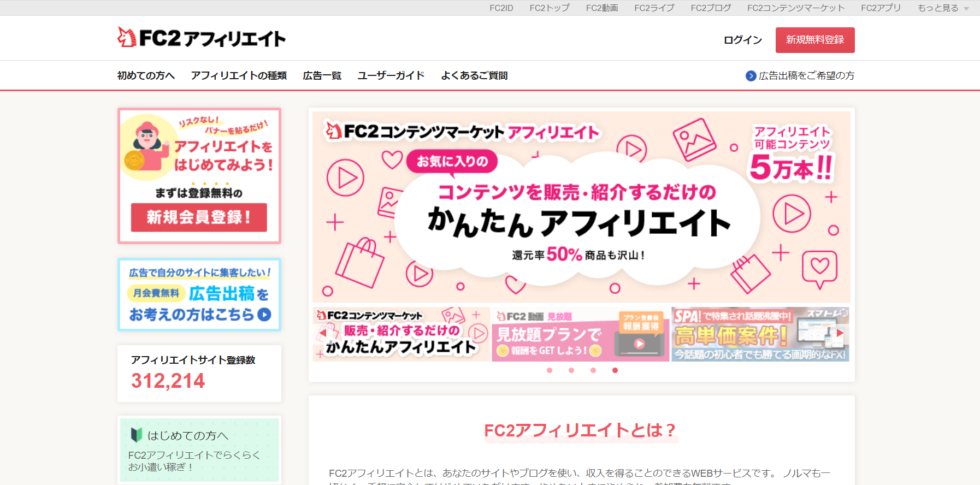Open the 初めての方へ menu item
Screen dimensions: 980x485
pos(146,75)
